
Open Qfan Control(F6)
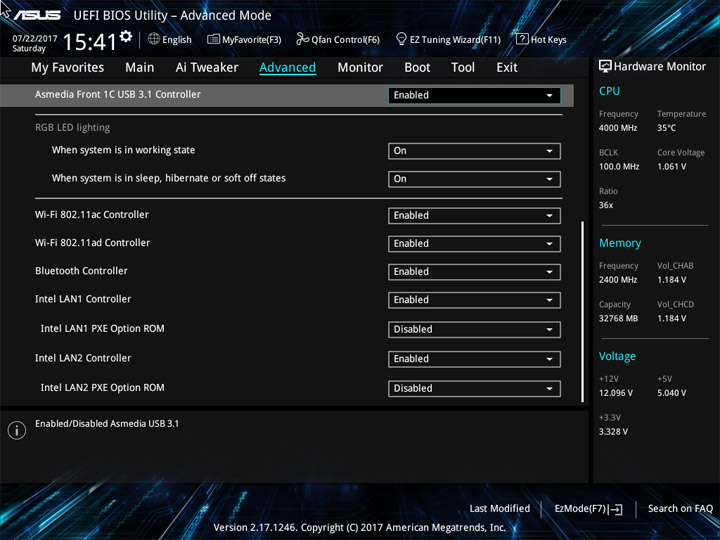coord(338,39)
